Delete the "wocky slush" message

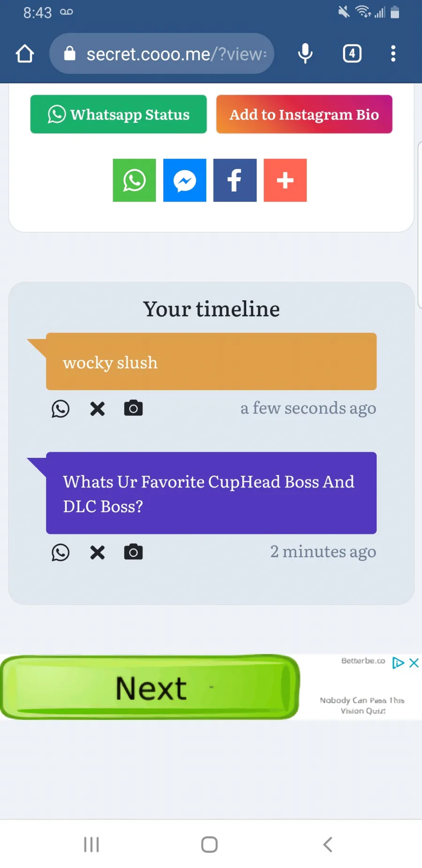(x=98, y=409)
